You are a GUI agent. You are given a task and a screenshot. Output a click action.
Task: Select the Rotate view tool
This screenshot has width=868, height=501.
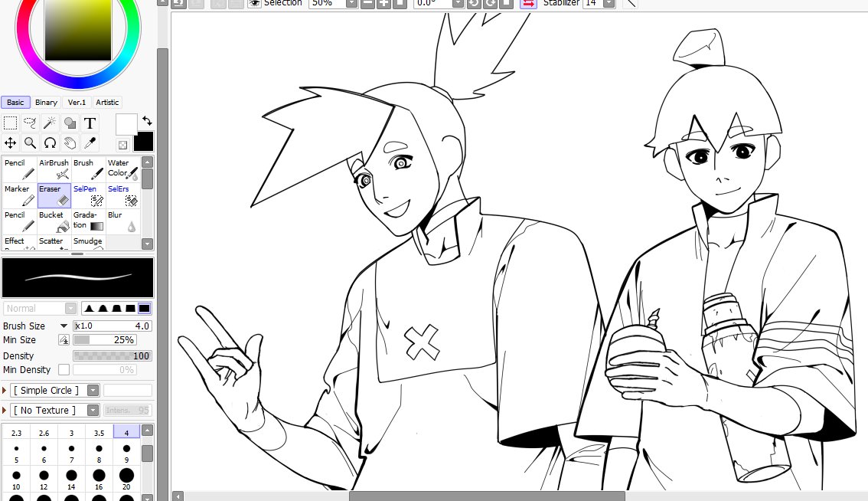[51, 143]
